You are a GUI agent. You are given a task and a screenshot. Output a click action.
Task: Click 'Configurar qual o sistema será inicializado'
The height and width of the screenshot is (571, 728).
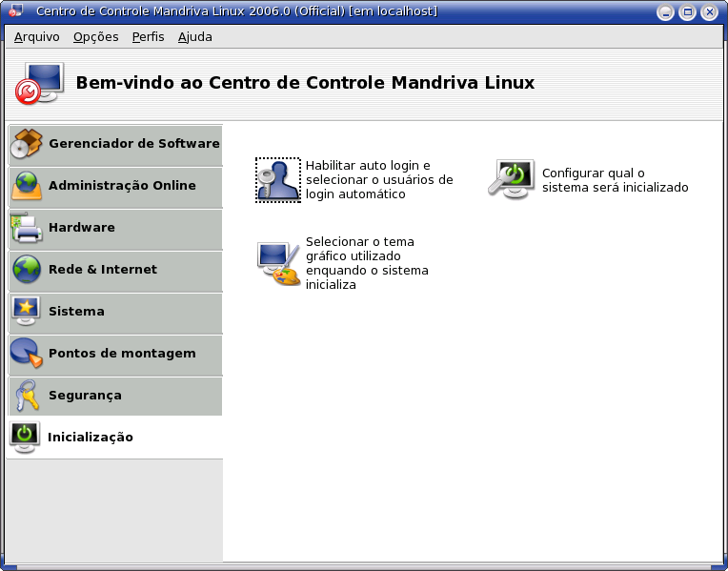pos(615,180)
